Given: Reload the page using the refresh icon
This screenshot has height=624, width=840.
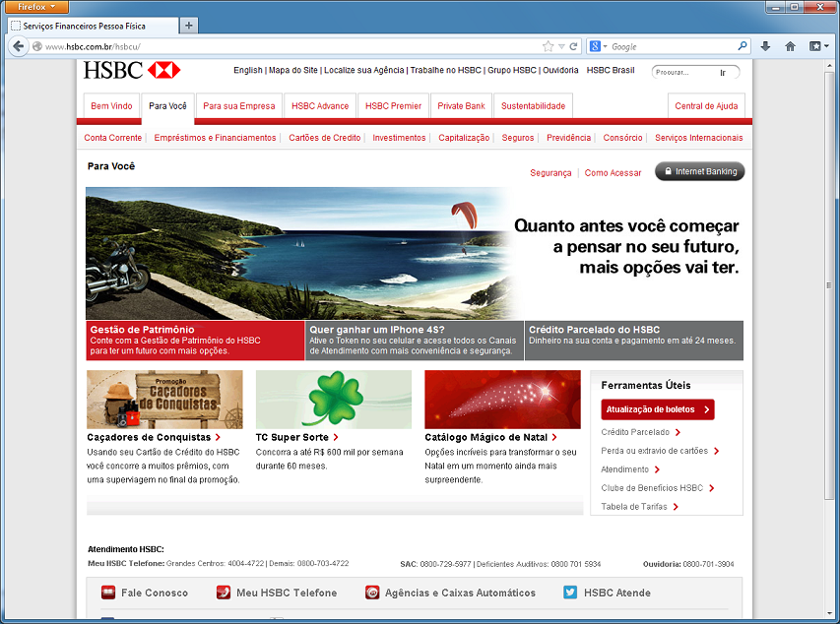Looking at the screenshot, I should tap(574, 46).
